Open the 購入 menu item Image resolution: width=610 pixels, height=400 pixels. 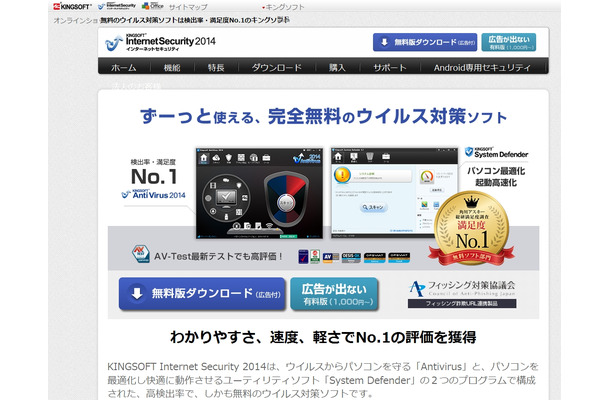tap(337, 68)
